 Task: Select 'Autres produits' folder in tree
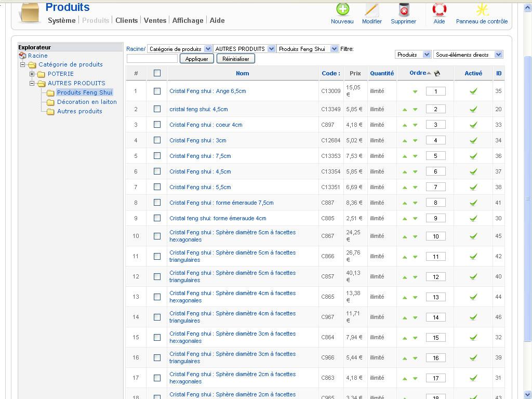(x=79, y=111)
